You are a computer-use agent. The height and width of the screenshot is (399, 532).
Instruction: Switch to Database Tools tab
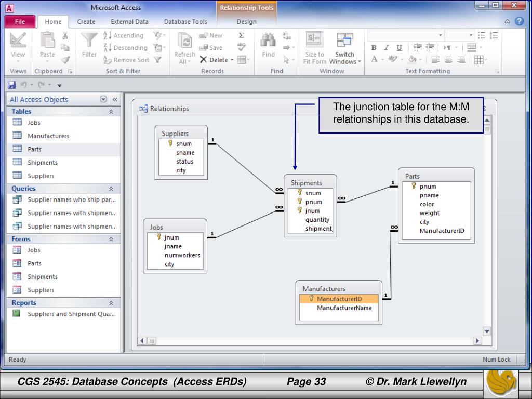click(x=185, y=21)
